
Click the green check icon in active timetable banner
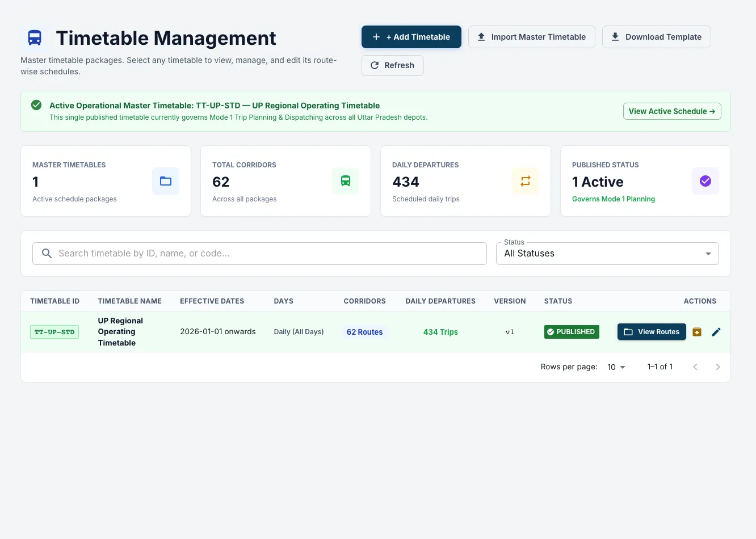(x=36, y=105)
